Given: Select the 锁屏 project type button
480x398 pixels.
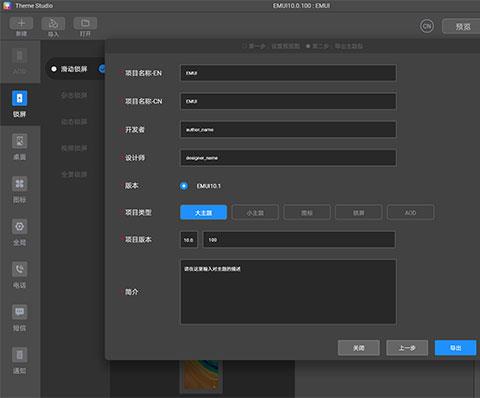Looking at the screenshot, I should pos(359,213).
